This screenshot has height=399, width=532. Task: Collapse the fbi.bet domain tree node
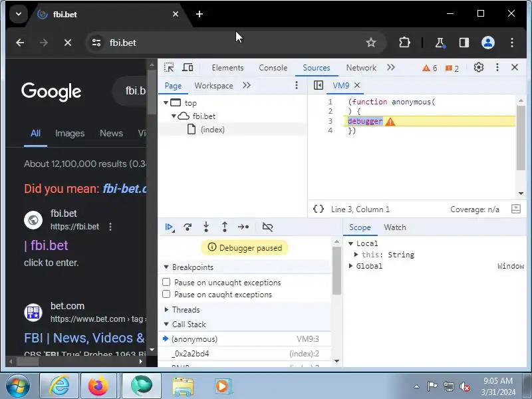coord(174,116)
